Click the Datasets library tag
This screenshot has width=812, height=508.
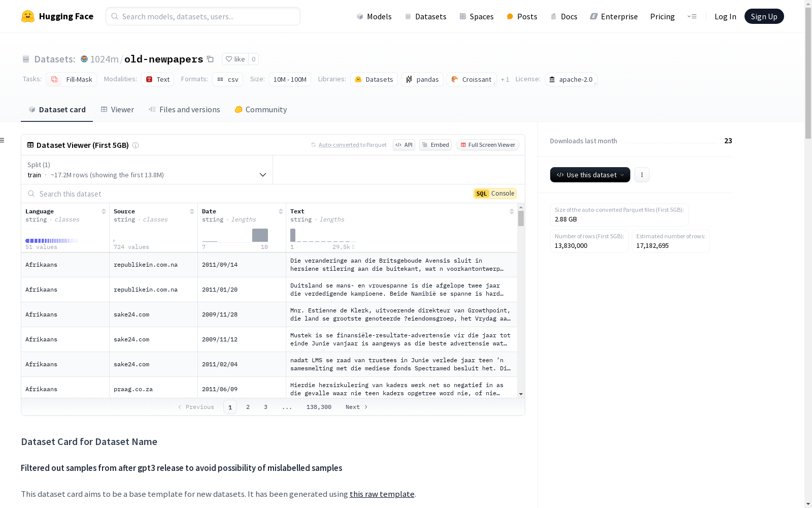point(374,79)
